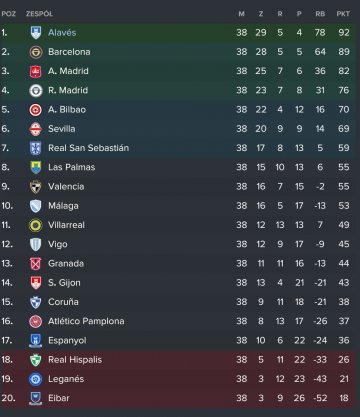Click the Sevilla club crest icon
The image size is (360, 417).
click(36, 129)
